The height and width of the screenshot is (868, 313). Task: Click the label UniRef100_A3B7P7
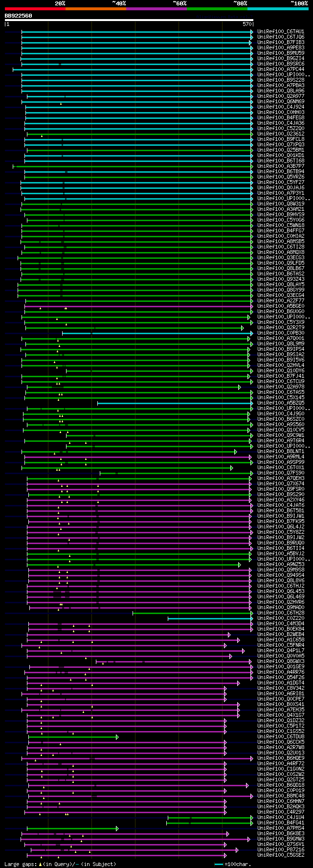coord(281,166)
